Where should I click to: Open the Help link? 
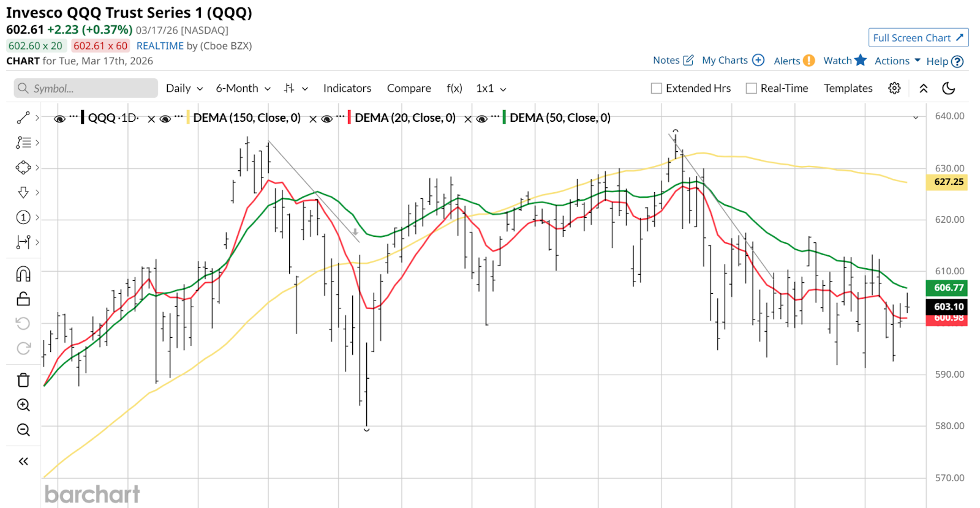point(937,61)
